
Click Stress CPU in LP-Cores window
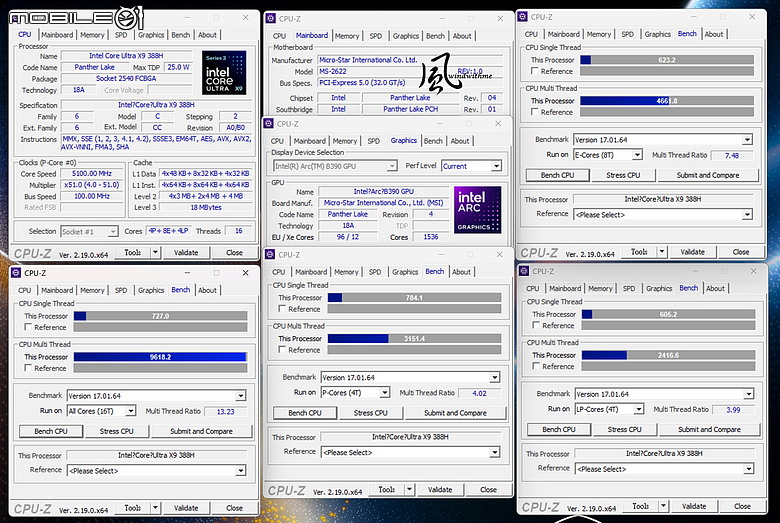pyautogui.click(x=624, y=429)
